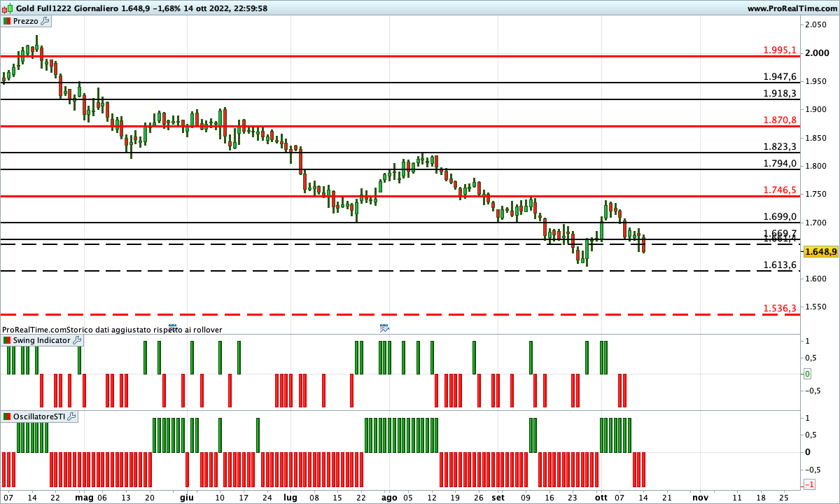840x504 pixels.
Task: Open Prezzo settings with the wrench icon
Action: pos(45,21)
